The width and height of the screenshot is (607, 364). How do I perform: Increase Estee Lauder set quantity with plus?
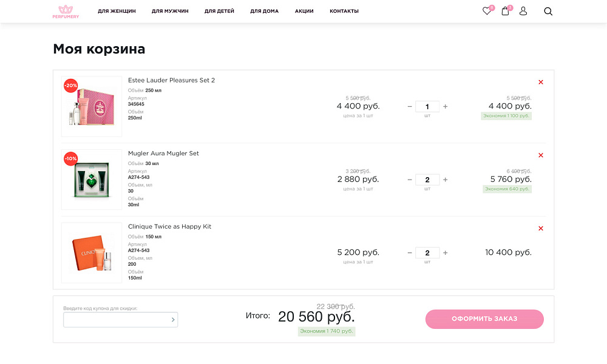[x=446, y=107]
